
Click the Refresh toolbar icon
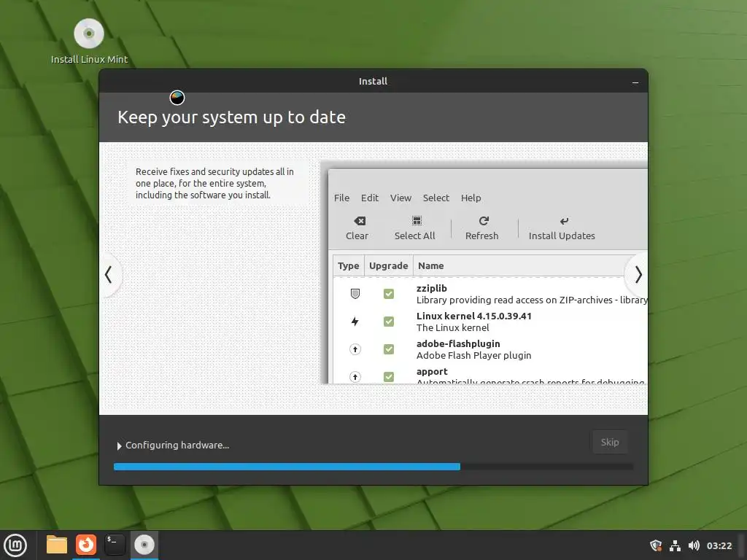pyautogui.click(x=484, y=221)
